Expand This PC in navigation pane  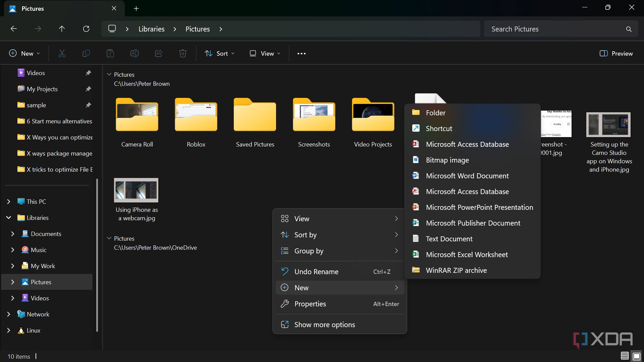pyautogui.click(x=9, y=201)
